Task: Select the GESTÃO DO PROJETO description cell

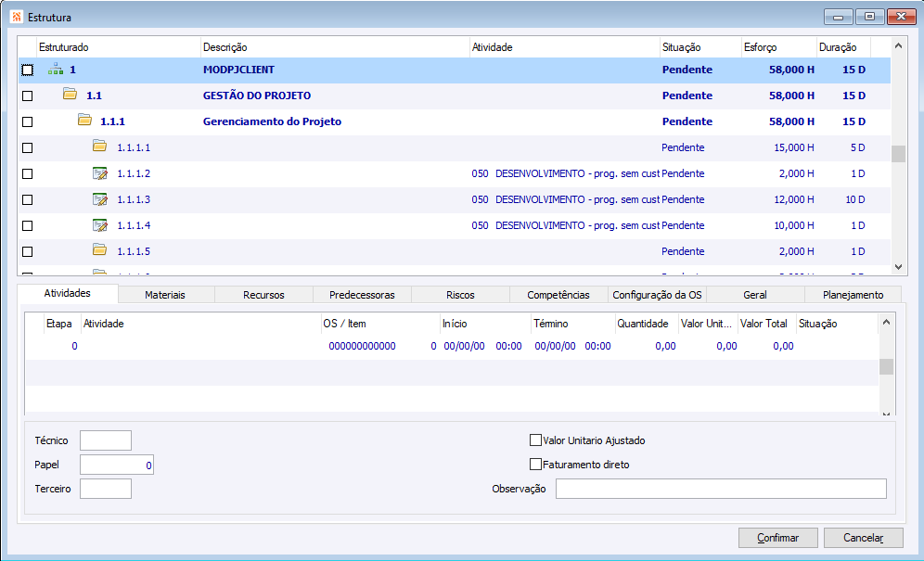Action: pyautogui.click(x=335, y=96)
